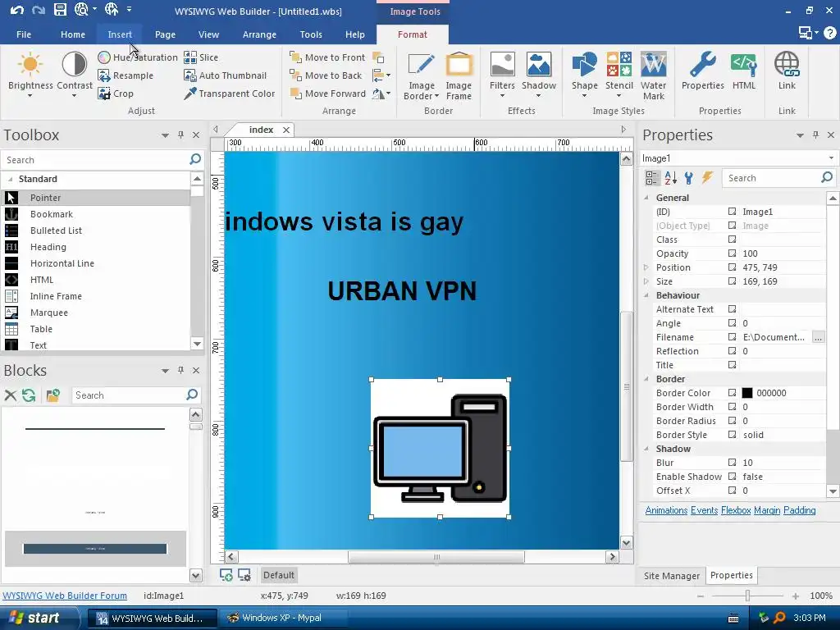Move image to Back
The width and height of the screenshot is (840, 630).
(326, 75)
